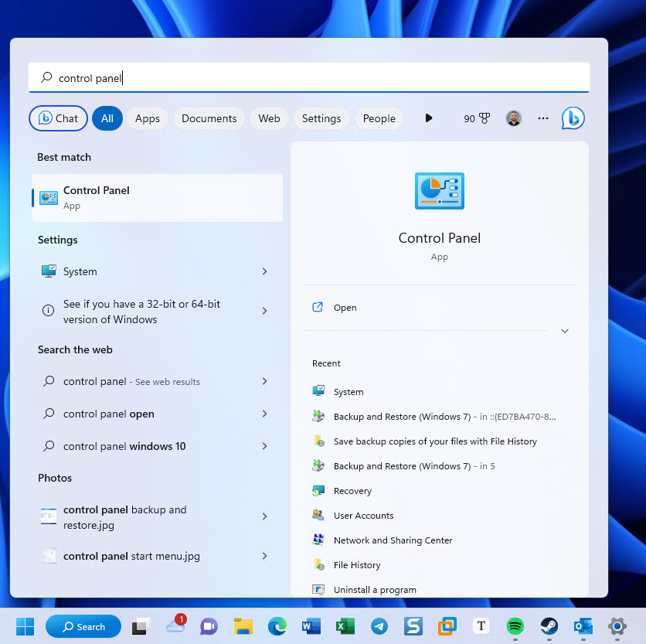
Task: Open File Explorer from taskbar
Action: 243,626
